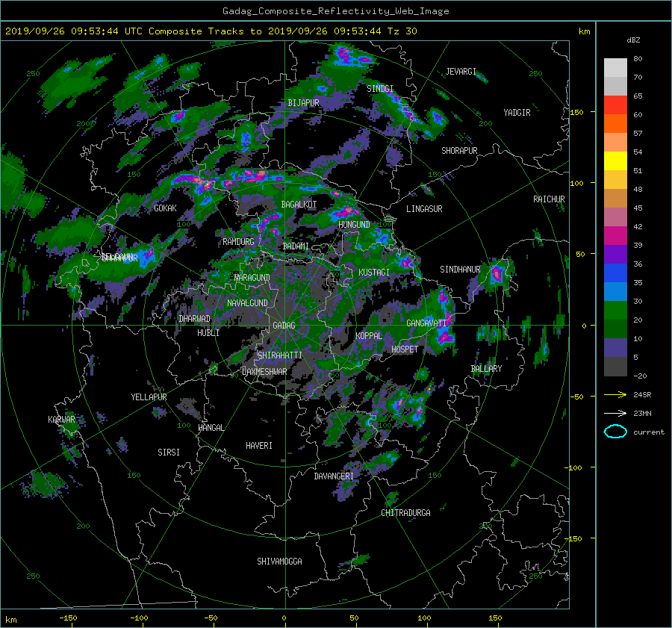The image size is (672, 628).
Task: Click the GADAG label at radar center
Action: (284, 326)
